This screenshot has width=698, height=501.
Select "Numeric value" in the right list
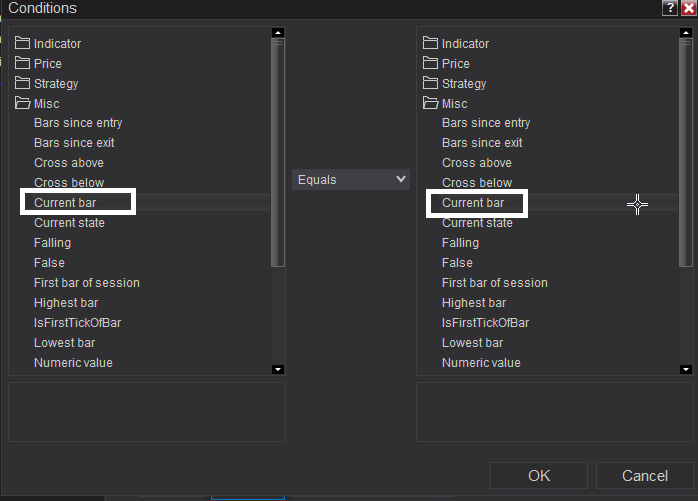tap(481, 363)
